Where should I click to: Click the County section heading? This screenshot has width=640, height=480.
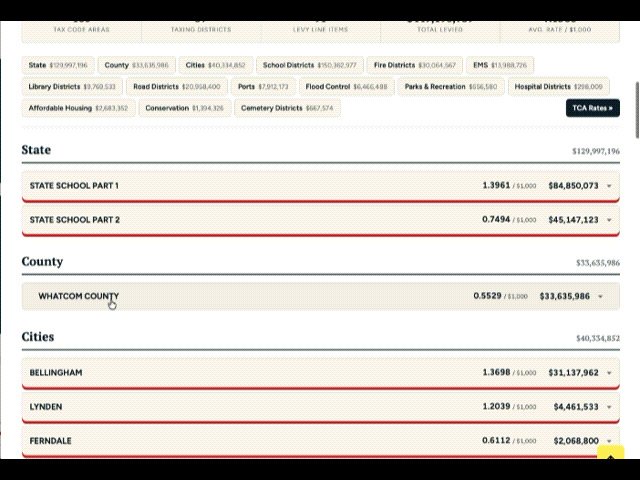(42, 262)
